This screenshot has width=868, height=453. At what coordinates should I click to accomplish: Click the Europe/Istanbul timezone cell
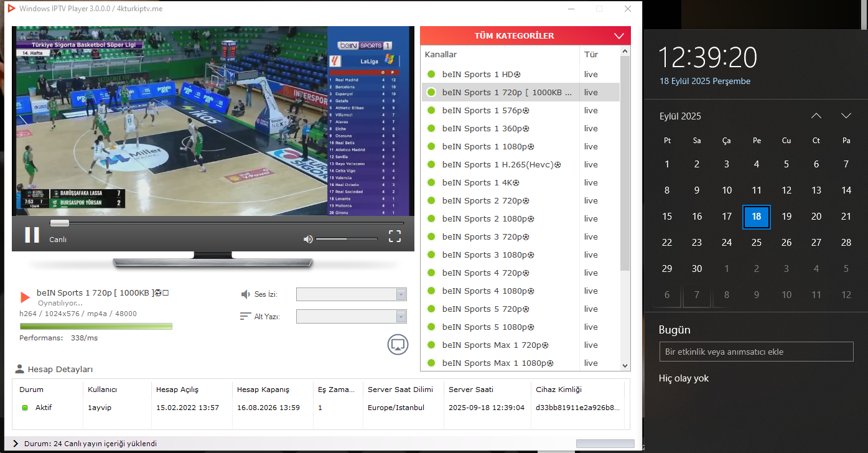[x=396, y=408]
